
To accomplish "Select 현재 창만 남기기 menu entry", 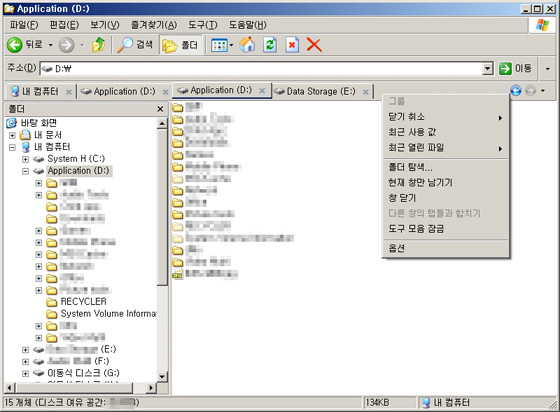I will coord(445,182).
